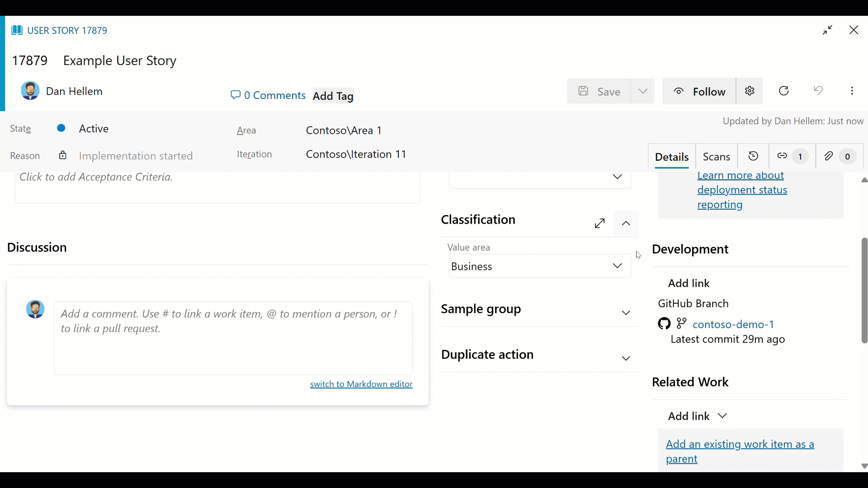This screenshot has height=488, width=868.
Task: Expand the Classification section fullscreen
Action: click(599, 223)
